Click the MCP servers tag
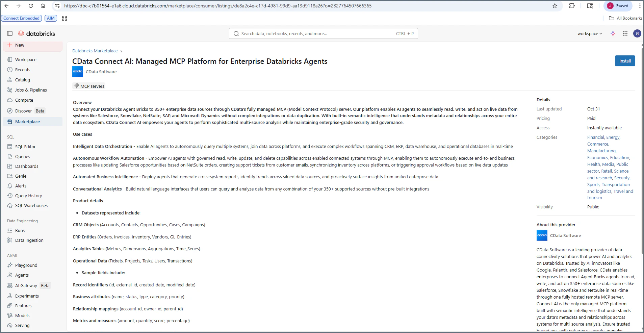The width and height of the screenshot is (644, 333). [89, 86]
